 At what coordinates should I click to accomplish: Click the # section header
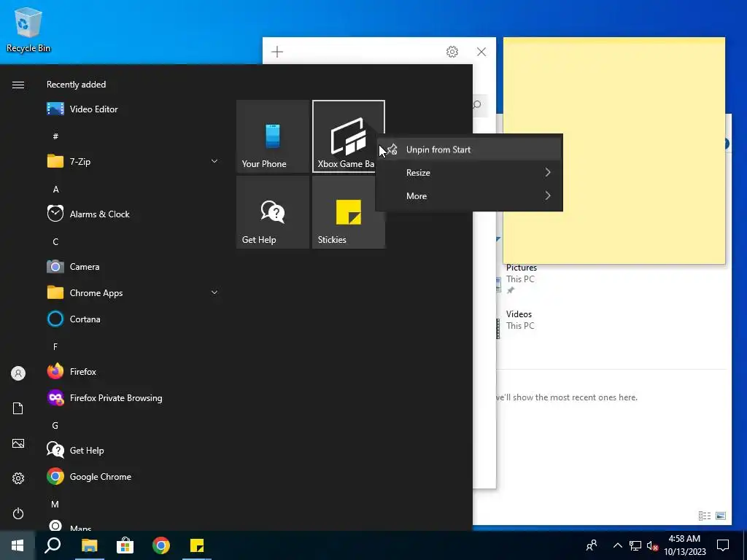coord(55,136)
